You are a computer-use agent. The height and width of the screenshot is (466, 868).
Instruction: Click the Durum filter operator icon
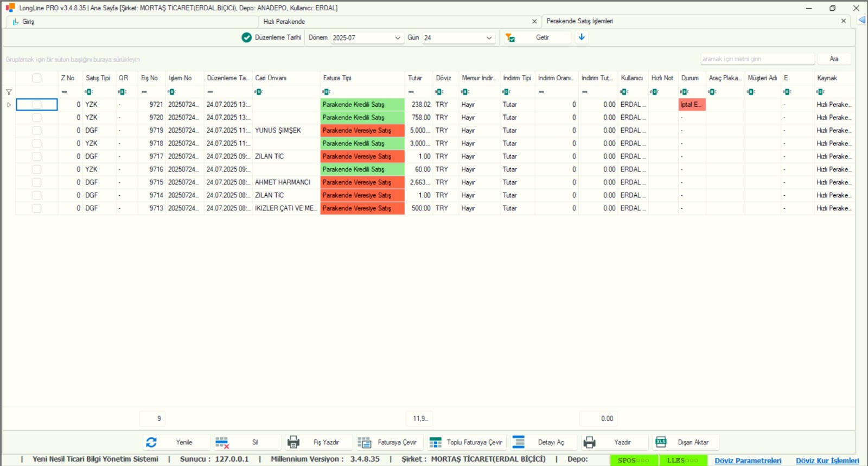tap(685, 92)
